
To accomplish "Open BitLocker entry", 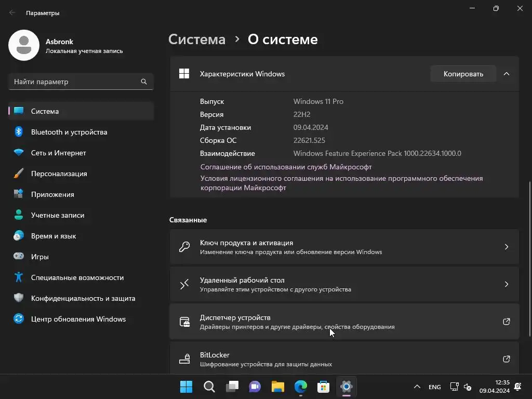I will (x=344, y=358).
